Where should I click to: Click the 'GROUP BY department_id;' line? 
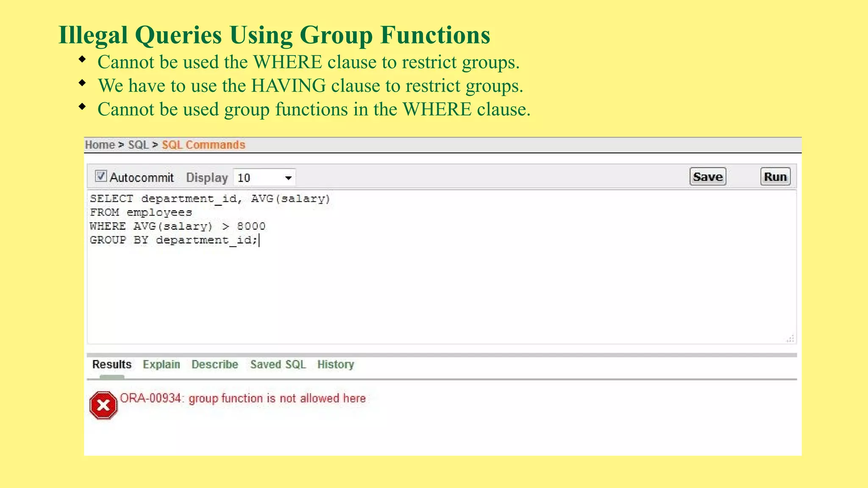[x=174, y=240]
